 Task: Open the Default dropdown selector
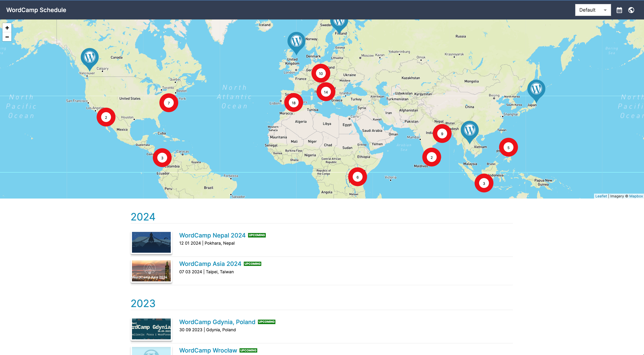tap(593, 10)
